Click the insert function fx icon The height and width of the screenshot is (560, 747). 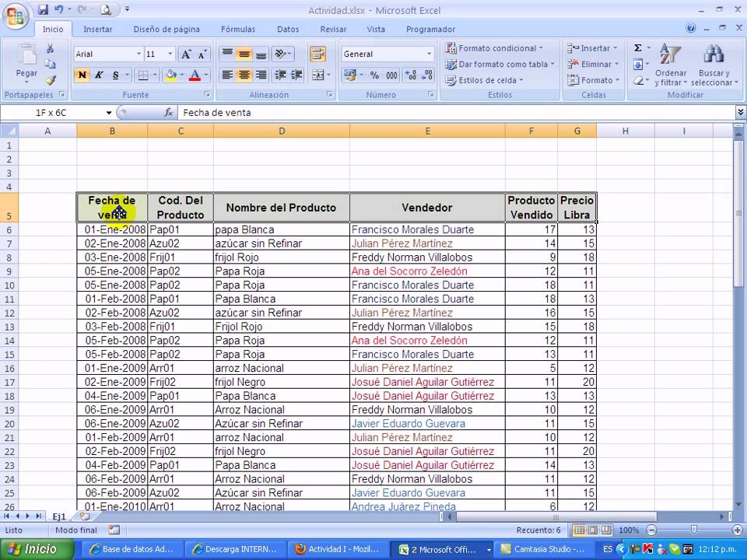pyautogui.click(x=168, y=113)
